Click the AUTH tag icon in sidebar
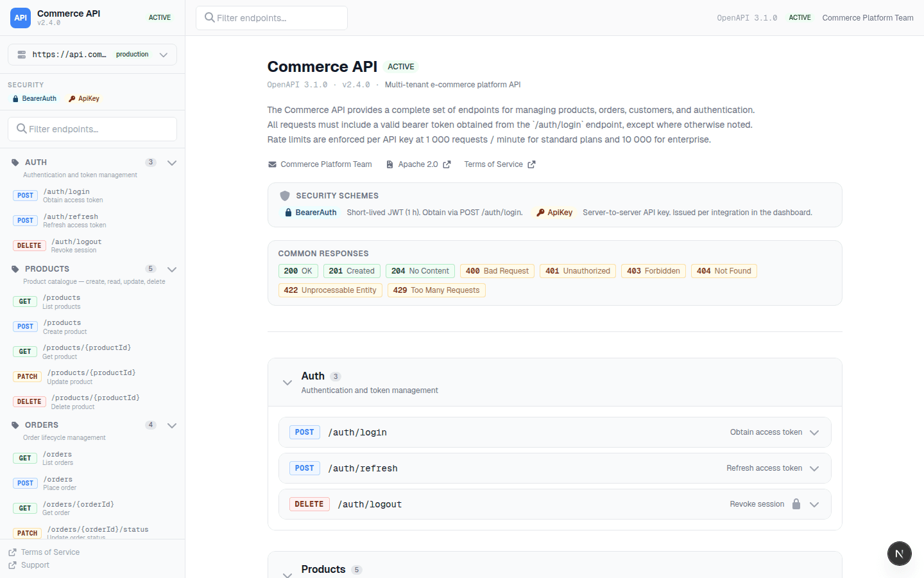This screenshot has height=578, width=924. click(x=15, y=162)
